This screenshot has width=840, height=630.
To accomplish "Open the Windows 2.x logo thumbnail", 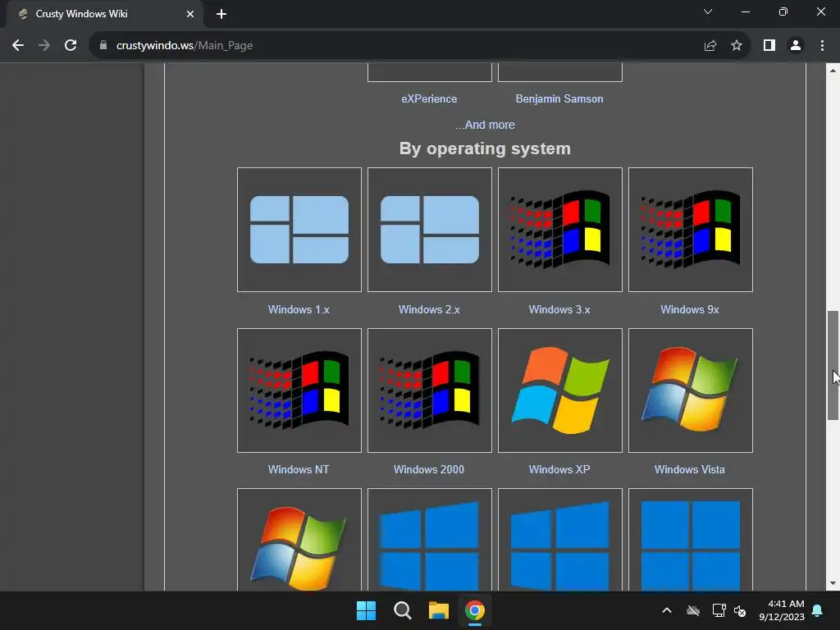I will [430, 230].
